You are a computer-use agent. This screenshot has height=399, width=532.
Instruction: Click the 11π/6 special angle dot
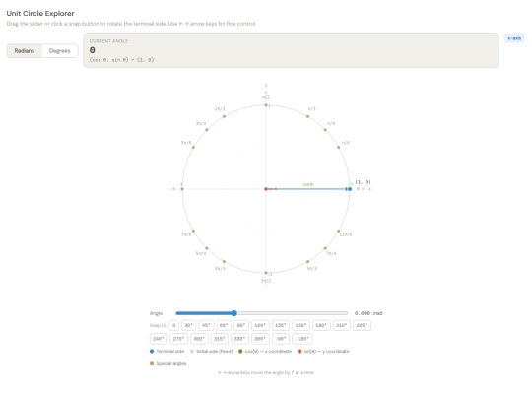click(x=338, y=232)
